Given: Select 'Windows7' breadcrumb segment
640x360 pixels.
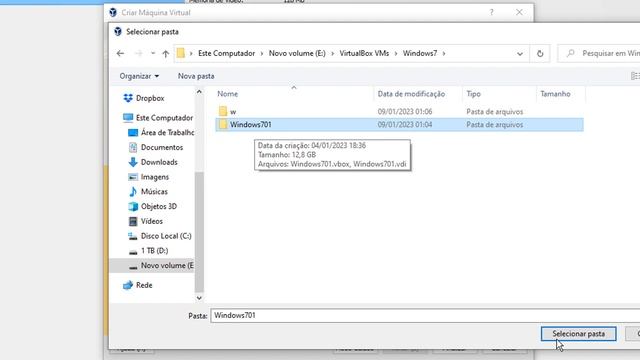Looking at the screenshot, I should pyautogui.click(x=420, y=53).
